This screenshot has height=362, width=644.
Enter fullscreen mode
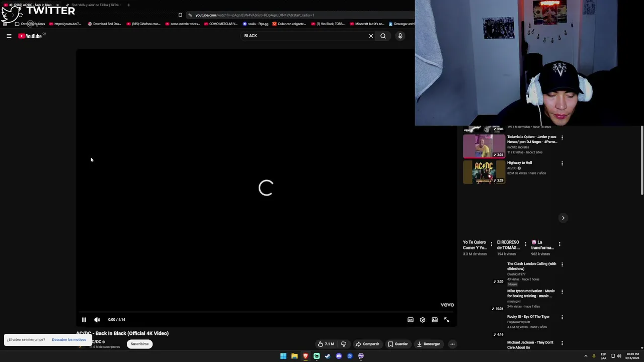click(x=447, y=320)
